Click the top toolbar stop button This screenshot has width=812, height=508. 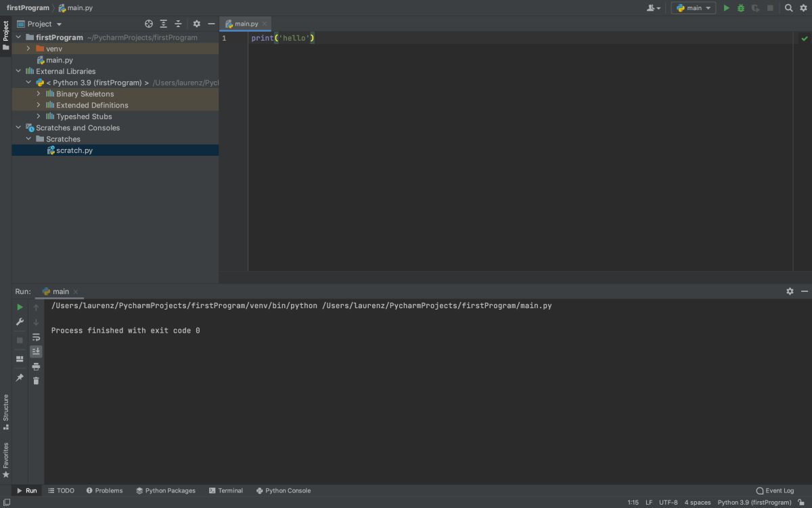pyautogui.click(x=770, y=8)
